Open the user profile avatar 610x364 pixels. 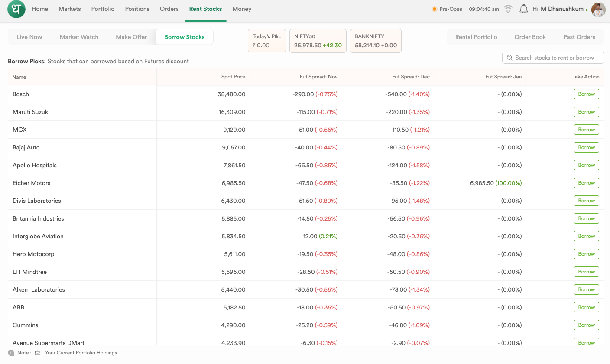point(598,10)
